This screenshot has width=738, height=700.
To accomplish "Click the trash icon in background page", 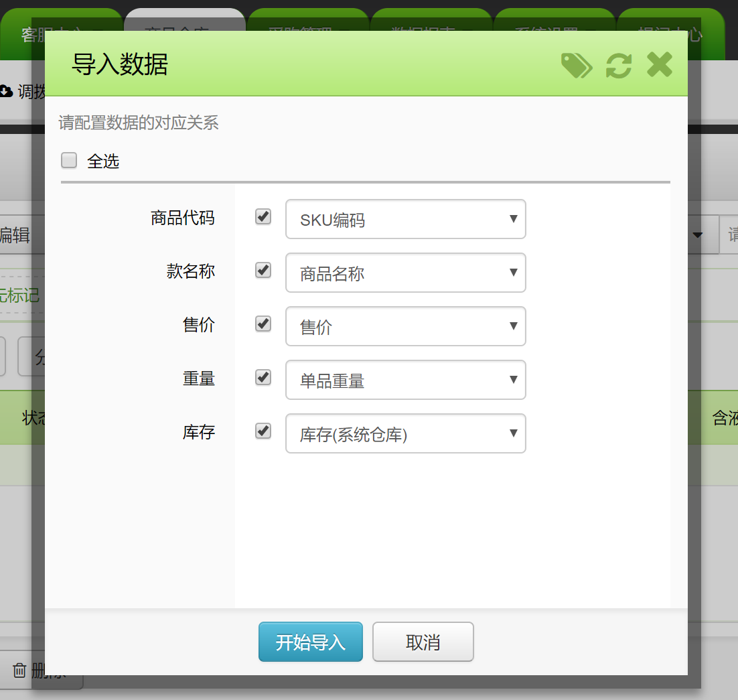I will [19, 671].
